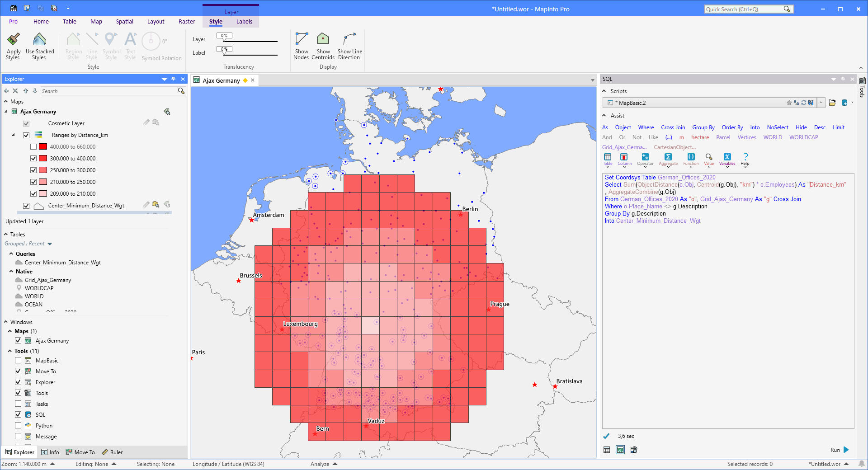Screen dimensions: 868x470
Task: Enable the MapBasic tool checkbox
Action: pos(18,360)
